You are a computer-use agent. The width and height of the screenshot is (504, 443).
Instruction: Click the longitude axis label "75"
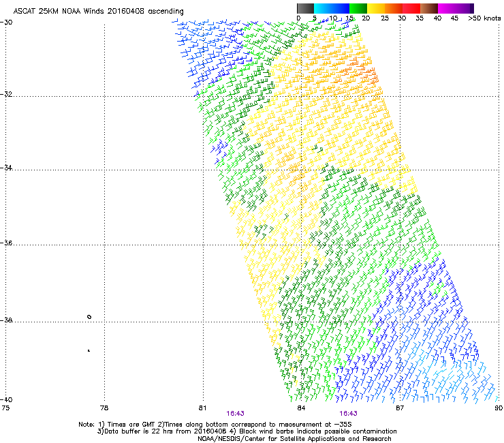point(5,408)
